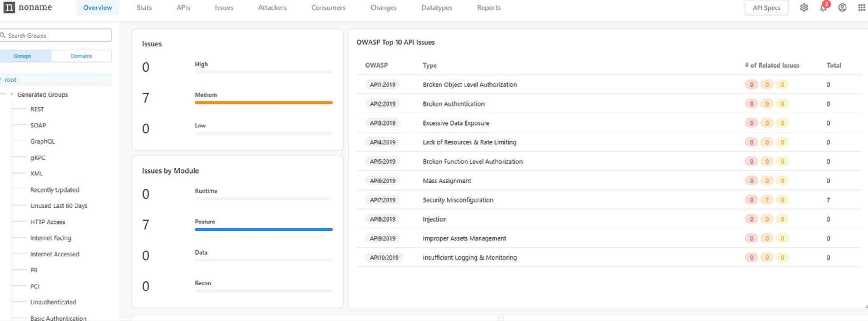
Task: Open the Datatypes section
Action: tap(436, 7)
